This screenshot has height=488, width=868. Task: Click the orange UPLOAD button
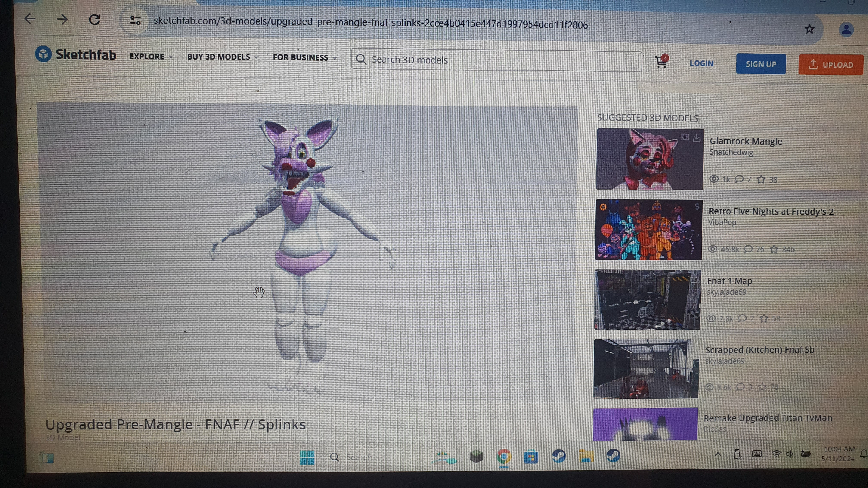[x=831, y=65]
